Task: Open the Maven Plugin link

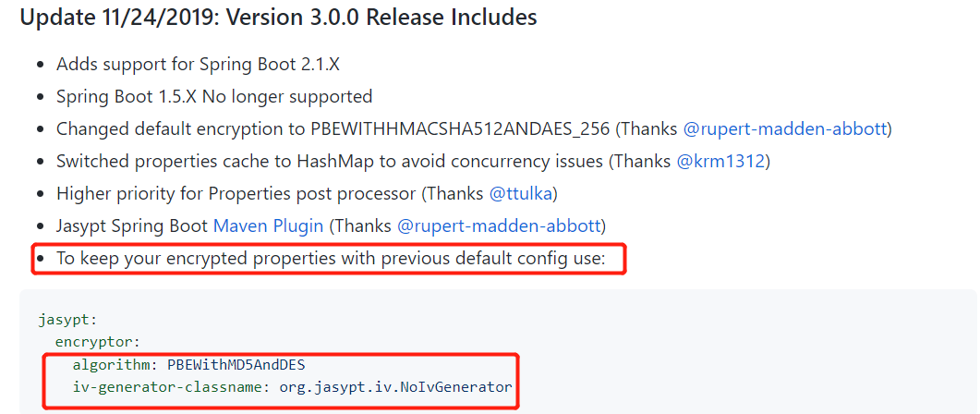Action: point(268,225)
